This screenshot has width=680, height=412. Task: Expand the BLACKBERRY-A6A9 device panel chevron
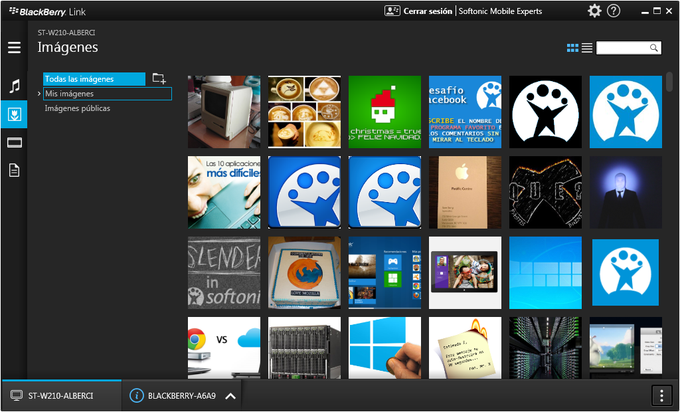coord(230,396)
